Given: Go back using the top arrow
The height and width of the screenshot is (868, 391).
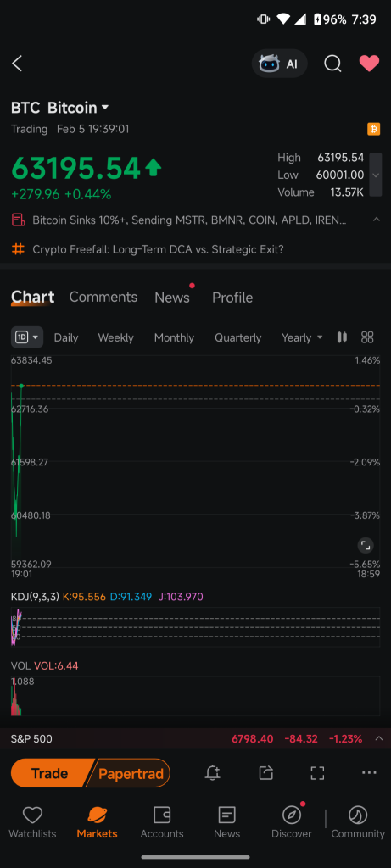Looking at the screenshot, I should pos(17,64).
